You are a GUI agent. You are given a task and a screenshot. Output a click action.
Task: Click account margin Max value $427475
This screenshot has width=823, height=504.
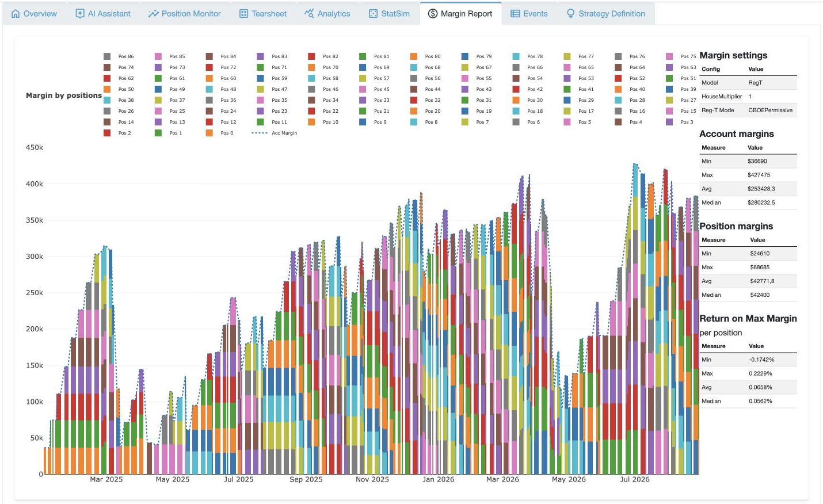[759, 175]
